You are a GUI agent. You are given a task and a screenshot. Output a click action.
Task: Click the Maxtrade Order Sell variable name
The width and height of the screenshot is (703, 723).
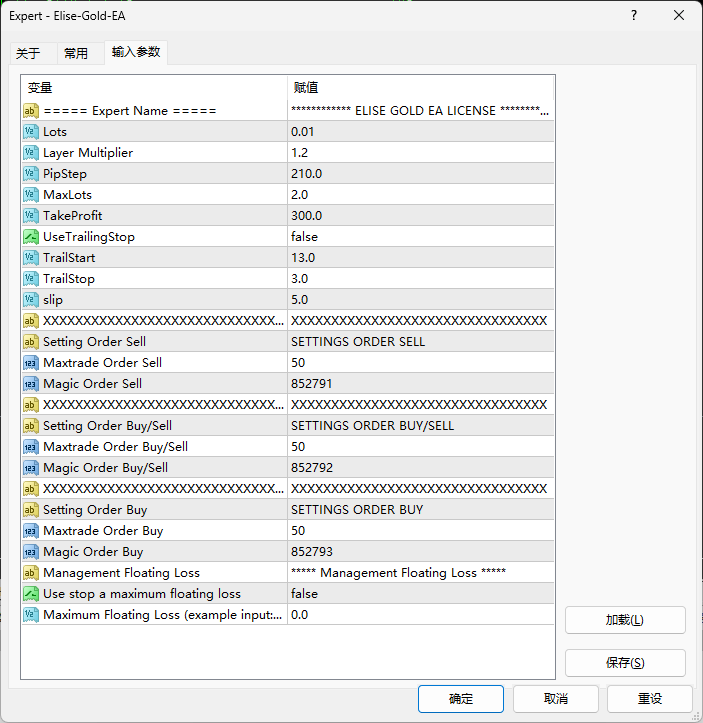(x=102, y=363)
